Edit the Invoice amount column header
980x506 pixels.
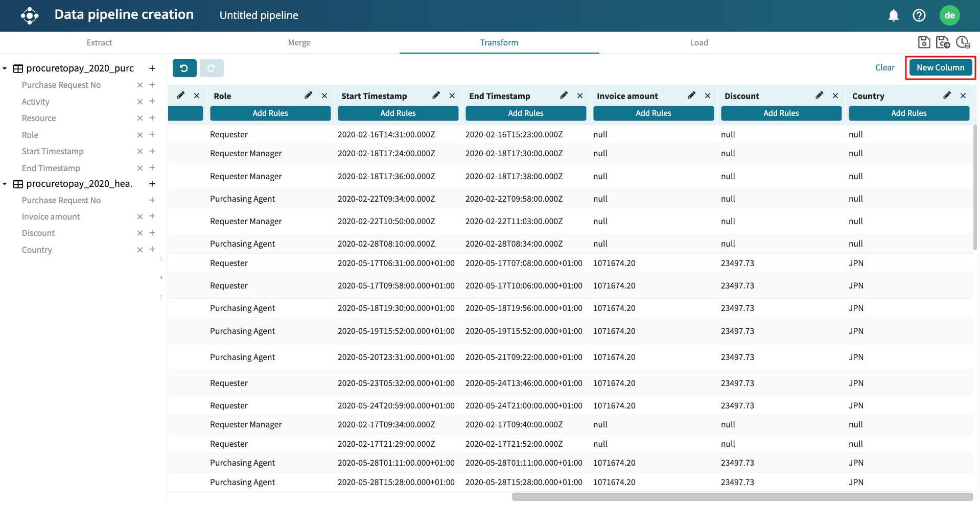point(691,95)
